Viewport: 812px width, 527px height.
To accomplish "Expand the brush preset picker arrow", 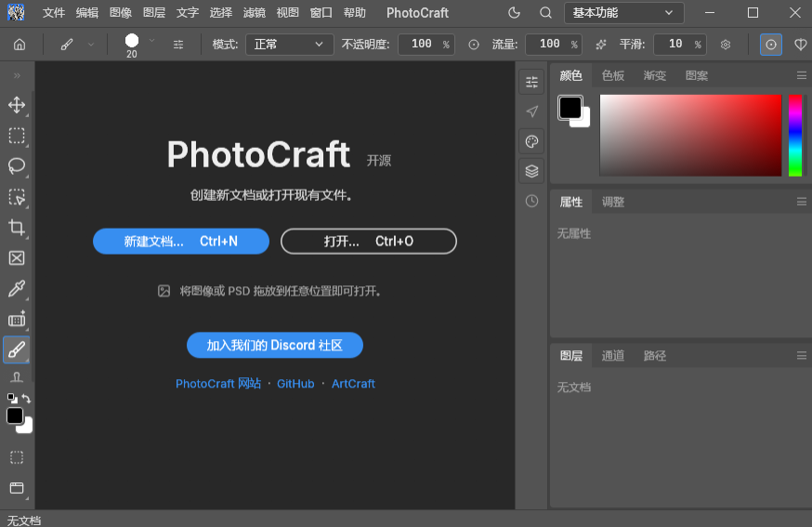I will [151, 40].
